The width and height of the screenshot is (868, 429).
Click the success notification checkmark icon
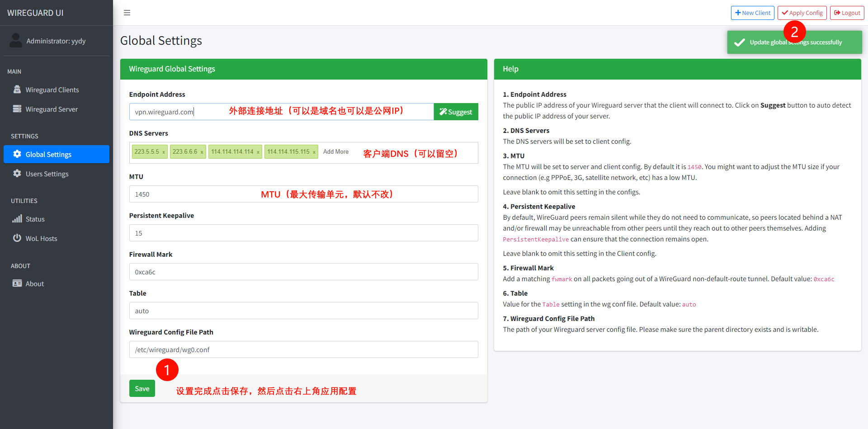[x=740, y=42]
